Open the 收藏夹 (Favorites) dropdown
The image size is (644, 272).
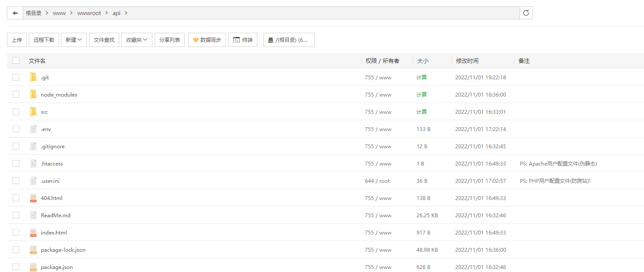137,40
